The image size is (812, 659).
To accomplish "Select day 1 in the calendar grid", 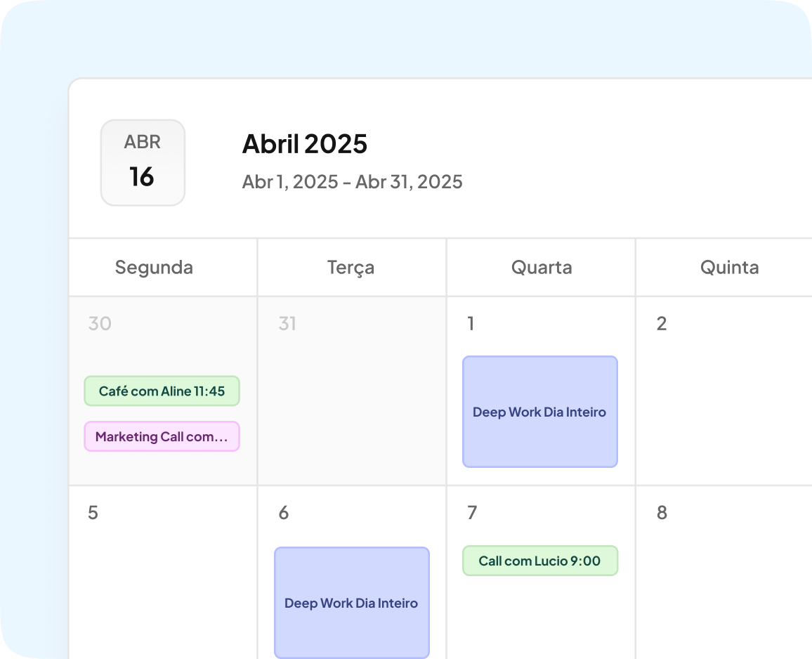I will pyautogui.click(x=471, y=323).
